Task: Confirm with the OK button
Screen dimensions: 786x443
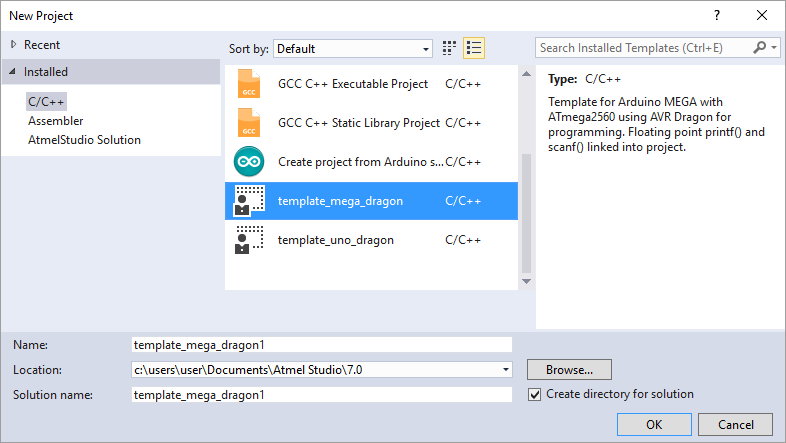Action: pos(653,425)
